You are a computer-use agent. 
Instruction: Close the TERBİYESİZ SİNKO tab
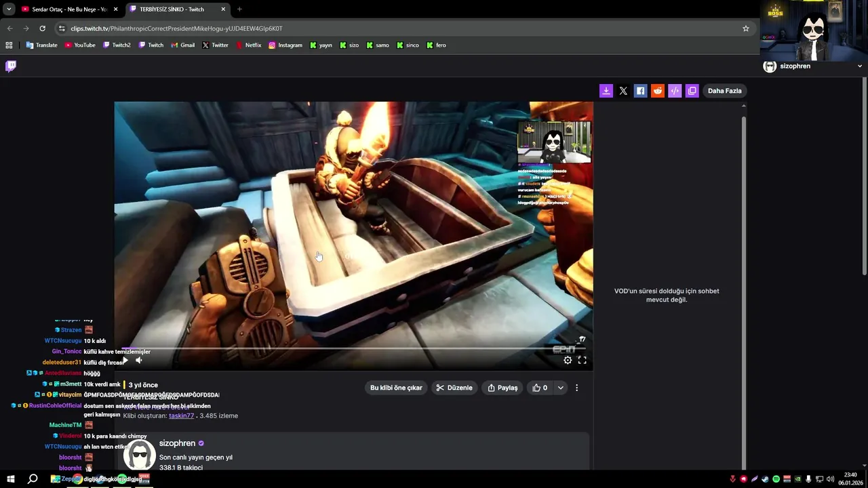click(223, 9)
